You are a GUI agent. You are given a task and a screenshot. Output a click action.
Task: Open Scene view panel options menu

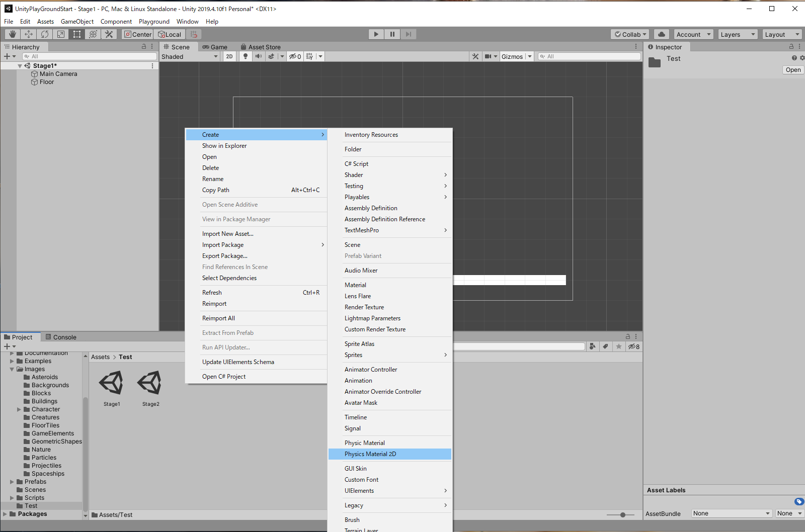[x=636, y=46]
